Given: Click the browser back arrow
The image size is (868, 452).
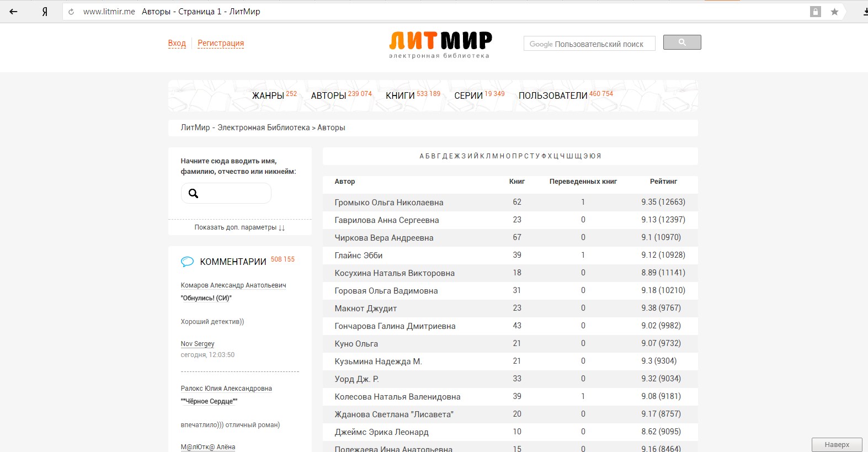Looking at the screenshot, I should (x=13, y=12).
